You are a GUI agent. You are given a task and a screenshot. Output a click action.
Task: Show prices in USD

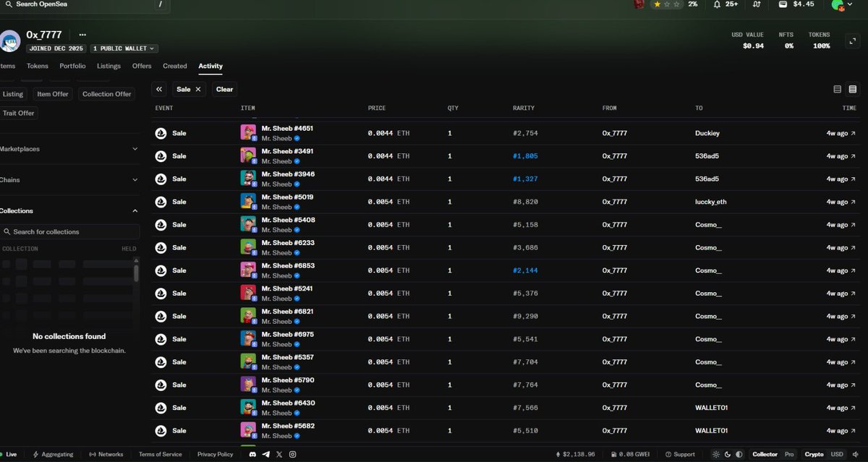point(837,454)
